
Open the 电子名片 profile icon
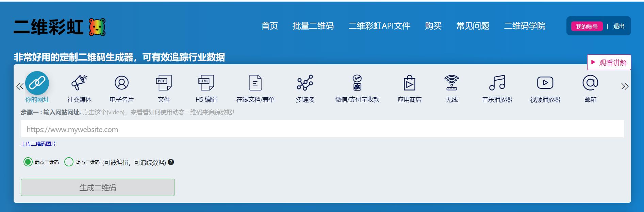coord(121,83)
